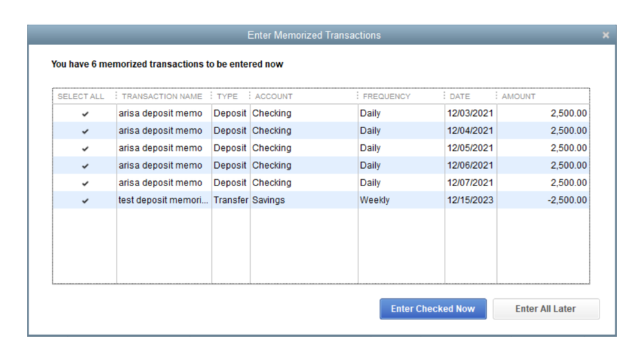Close the Enter Memorized Transactions dialog
This screenshot has width=644, height=362.
(x=605, y=35)
